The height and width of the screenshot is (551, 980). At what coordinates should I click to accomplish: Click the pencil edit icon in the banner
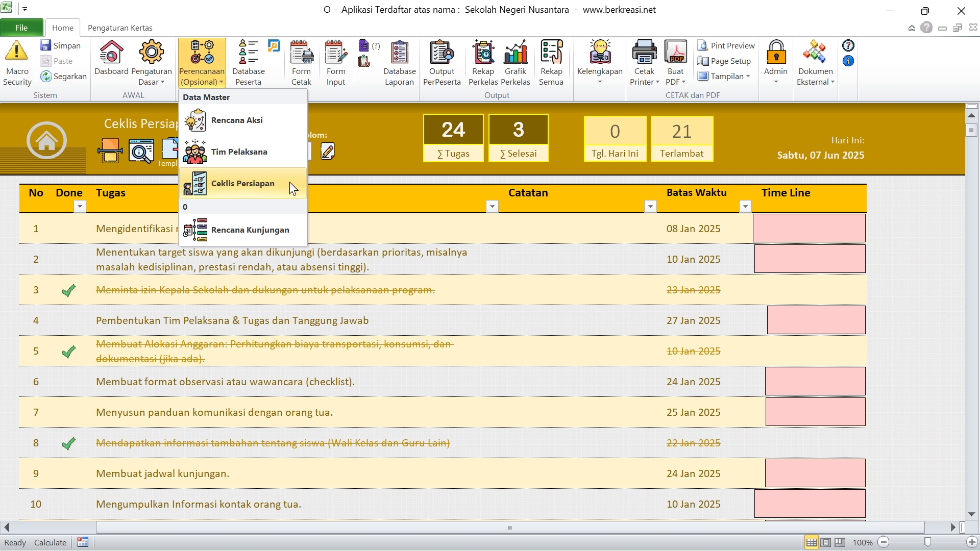click(328, 151)
